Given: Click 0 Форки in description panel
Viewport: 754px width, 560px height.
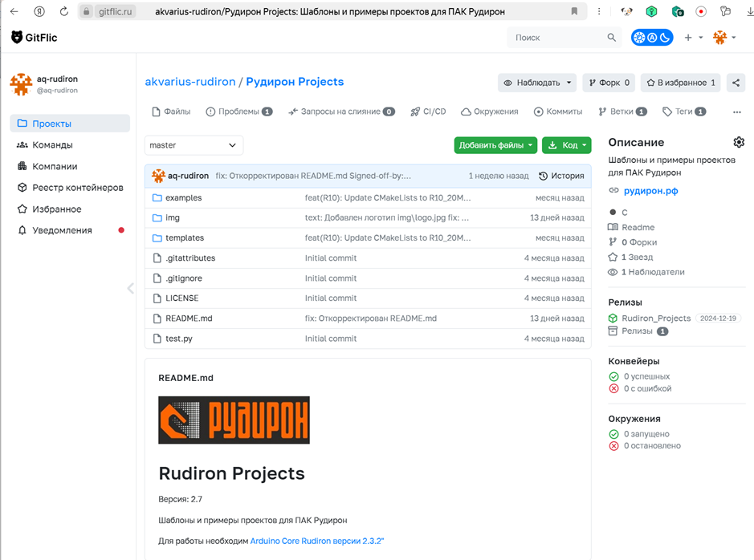Looking at the screenshot, I should (638, 242).
